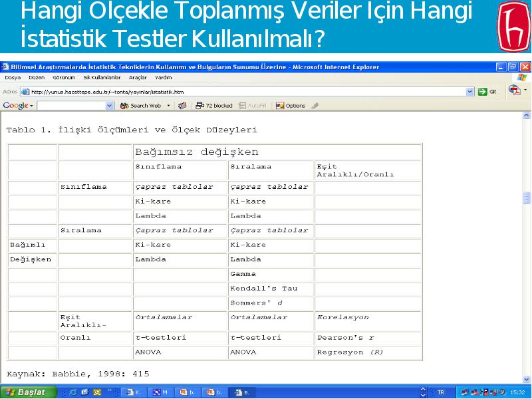Open the Dosya menu
This screenshot has height=399, width=532.
coord(13,77)
